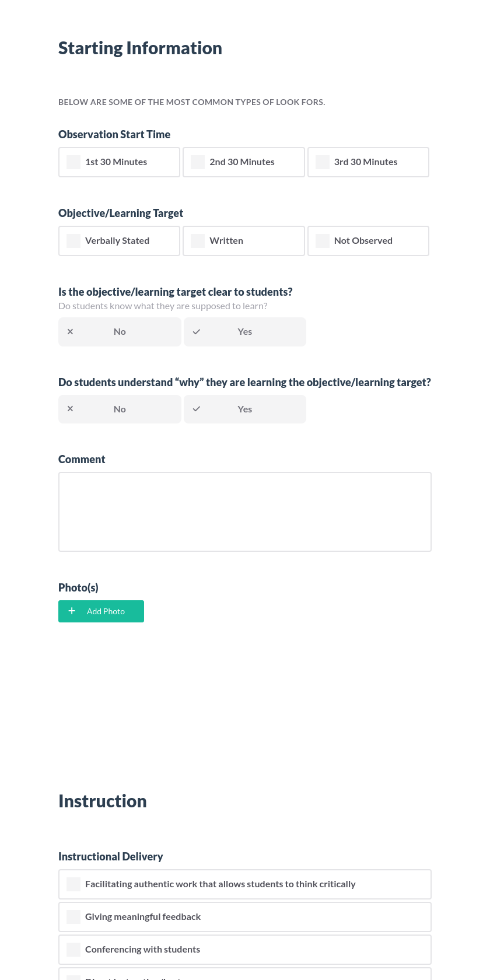Click inside the Comment text area

[244, 511]
